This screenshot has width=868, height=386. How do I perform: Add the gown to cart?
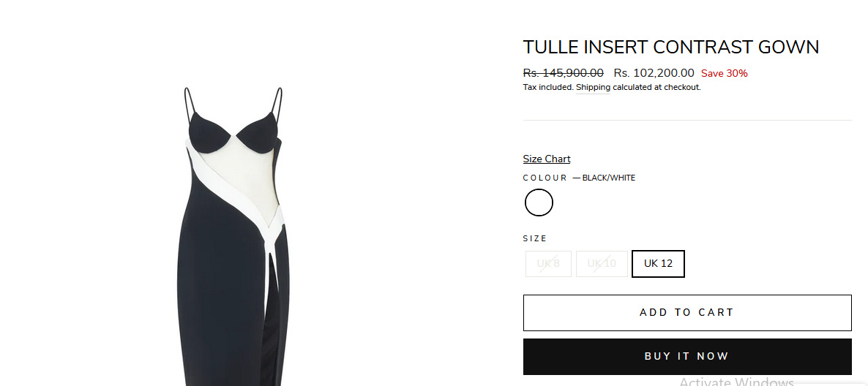click(x=687, y=312)
